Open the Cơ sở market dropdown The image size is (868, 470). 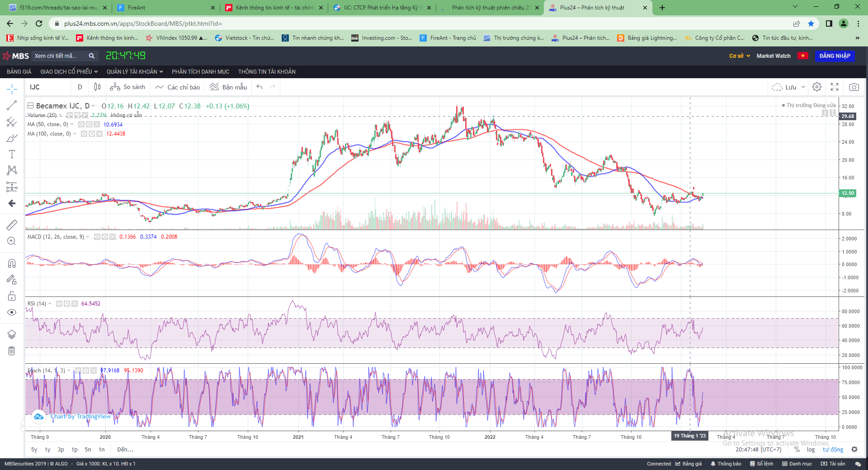tap(740, 56)
